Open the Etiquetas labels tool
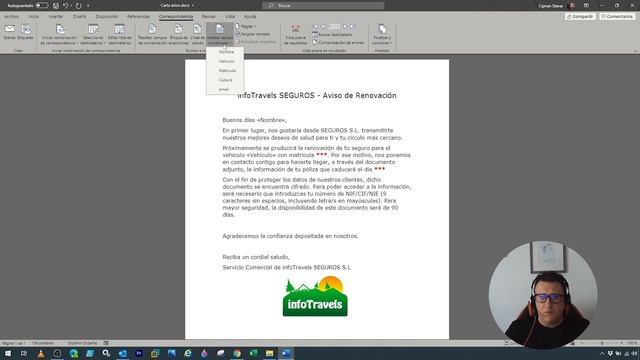 (x=26, y=32)
